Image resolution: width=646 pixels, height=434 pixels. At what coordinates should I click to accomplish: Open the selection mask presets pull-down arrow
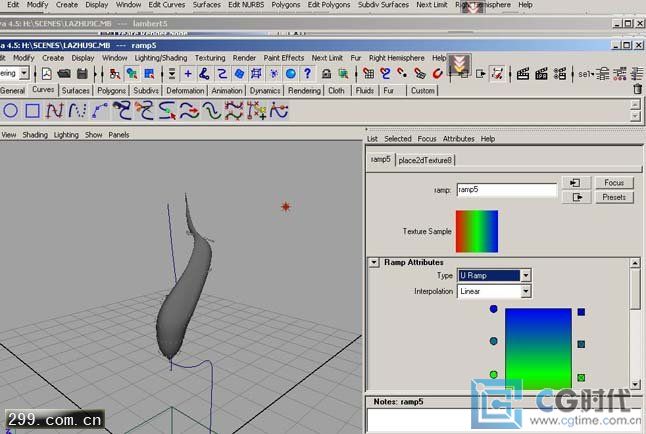(172, 74)
